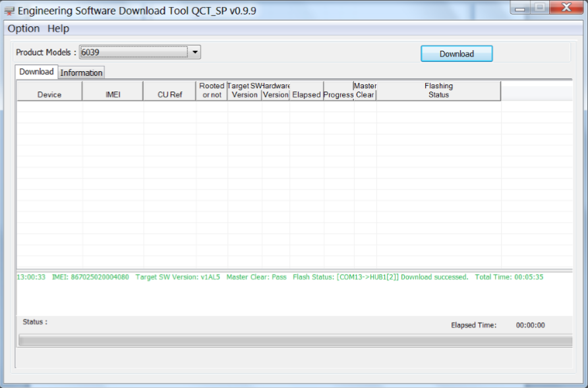The height and width of the screenshot is (388, 588).
Task: Expand the Product Models dropdown
Action: coord(195,53)
